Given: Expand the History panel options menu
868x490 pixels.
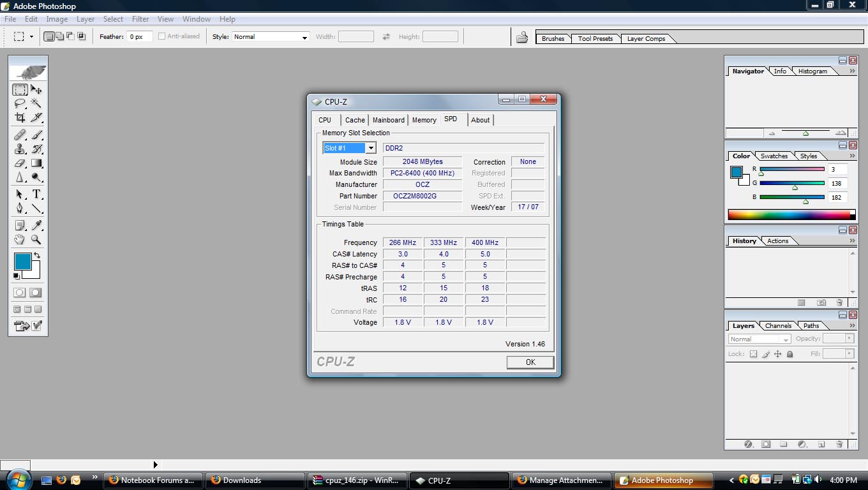Looking at the screenshot, I should [x=852, y=241].
